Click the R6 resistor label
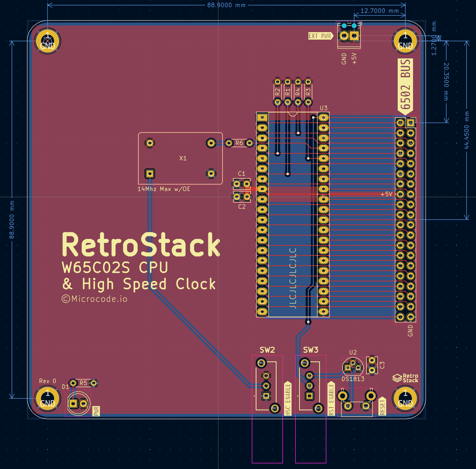This screenshot has height=469, width=476. (x=239, y=143)
